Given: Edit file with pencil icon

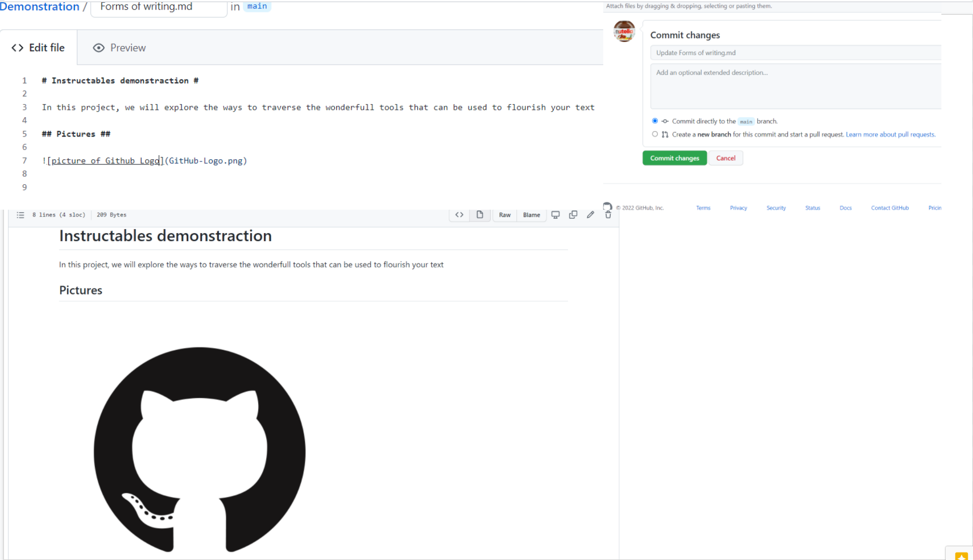Looking at the screenshot, I should (591, 215).
